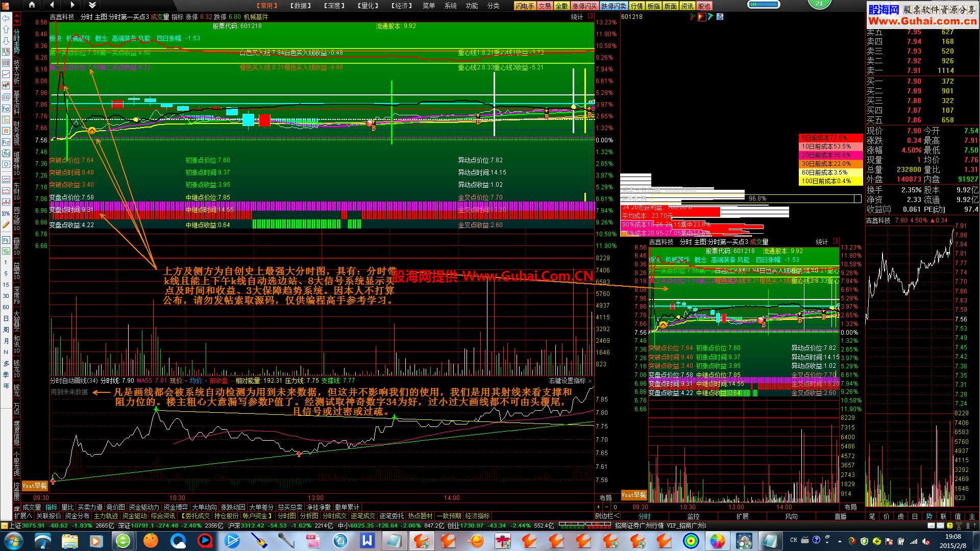This screenshot has height=551, width=980.
Task: Toggle the 主 view button
Action: [x=972, y=516]
